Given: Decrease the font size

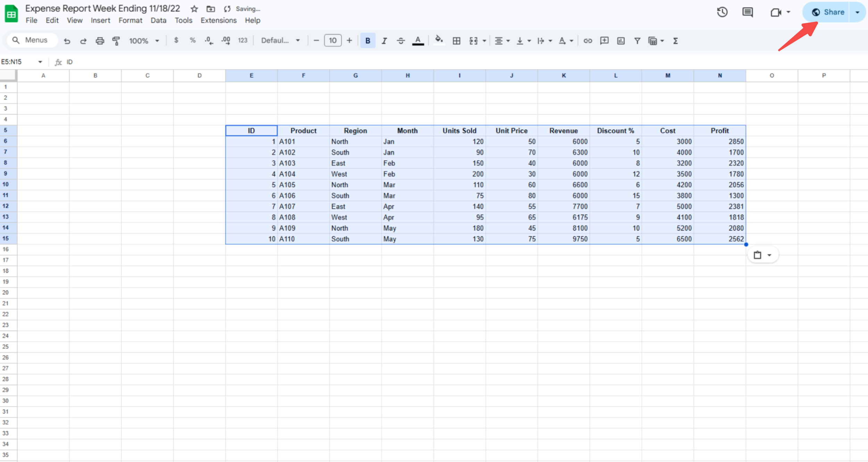Looking at the screenshot, I should click(x=316, y=41).
